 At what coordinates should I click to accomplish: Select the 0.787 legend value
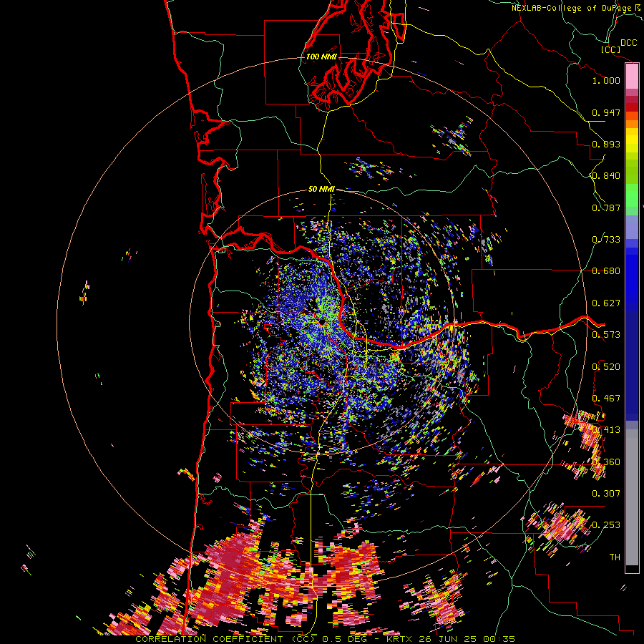[606, 208]
